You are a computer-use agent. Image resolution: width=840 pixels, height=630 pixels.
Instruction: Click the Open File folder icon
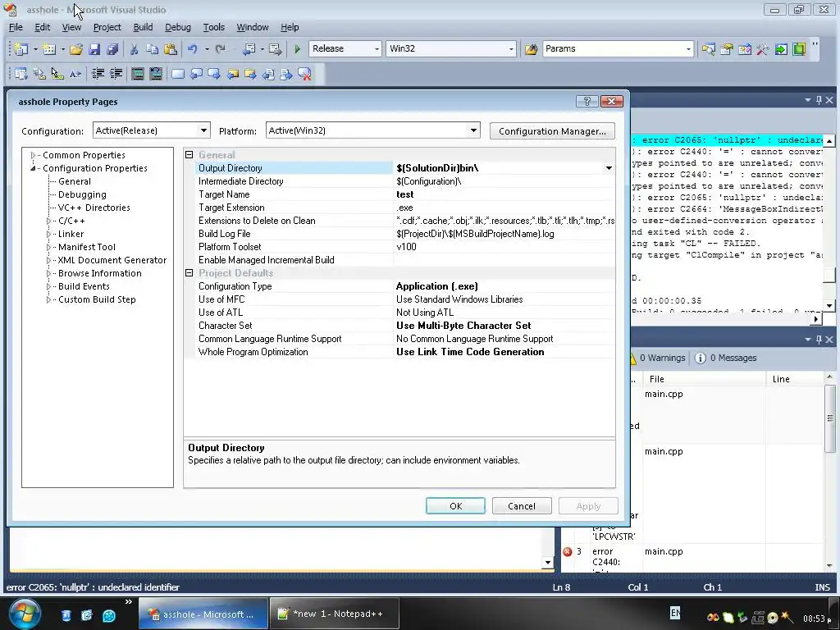click(76, 49)
